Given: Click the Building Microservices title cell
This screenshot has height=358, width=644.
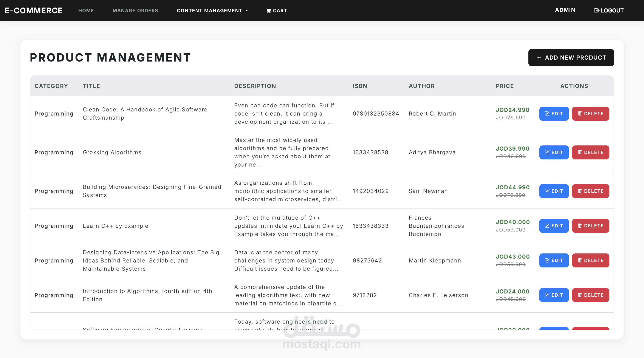Looking at the screenshot, I should [152, 191].
